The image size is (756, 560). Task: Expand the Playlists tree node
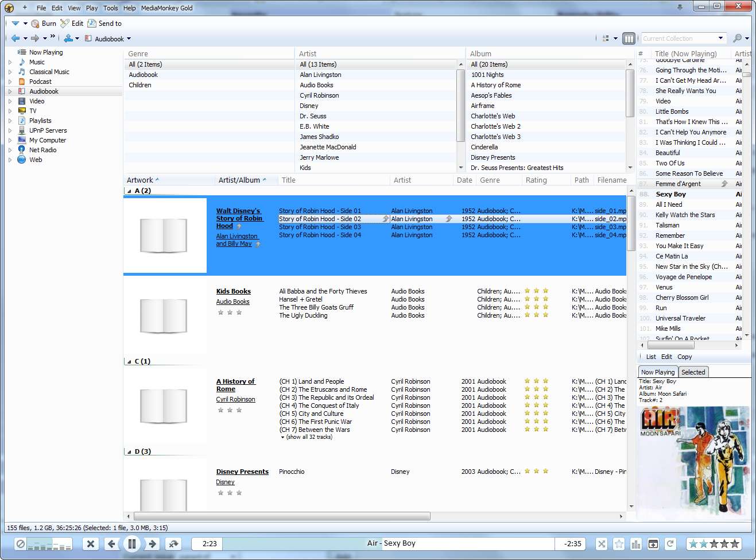click(10, 121)
